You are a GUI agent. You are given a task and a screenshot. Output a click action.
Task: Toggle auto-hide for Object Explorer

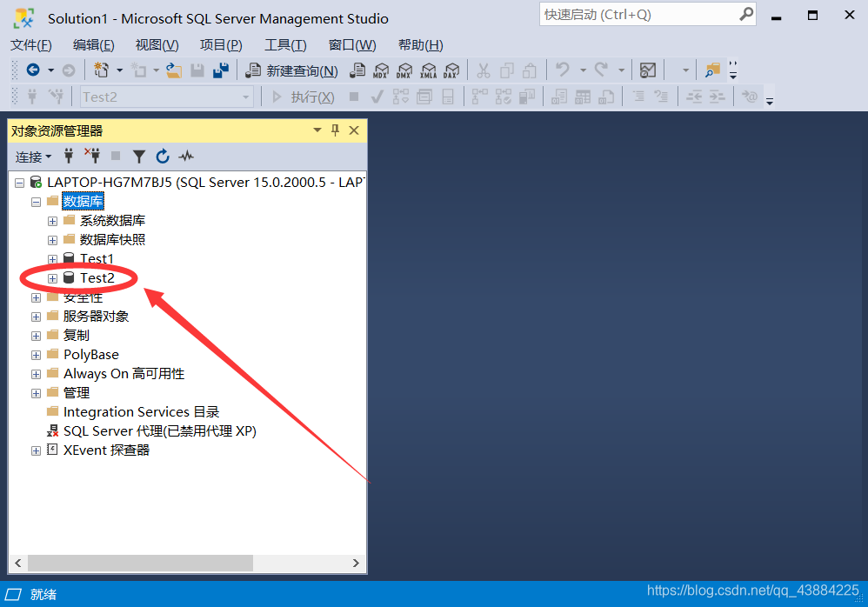(336, 130)
